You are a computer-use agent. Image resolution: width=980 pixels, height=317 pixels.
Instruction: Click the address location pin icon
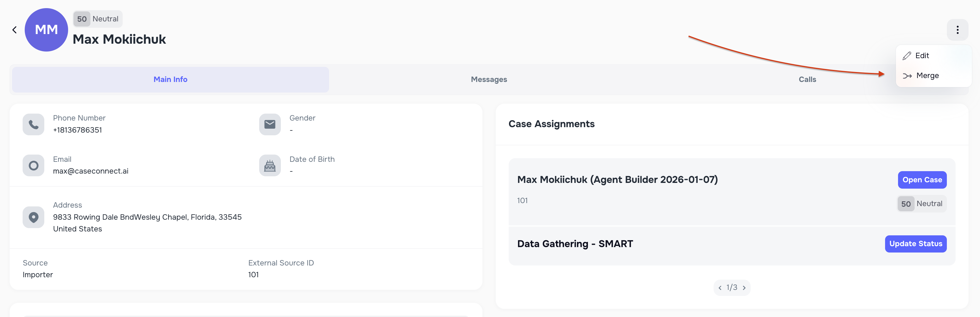pyautogui.click(x=33, y=217)
